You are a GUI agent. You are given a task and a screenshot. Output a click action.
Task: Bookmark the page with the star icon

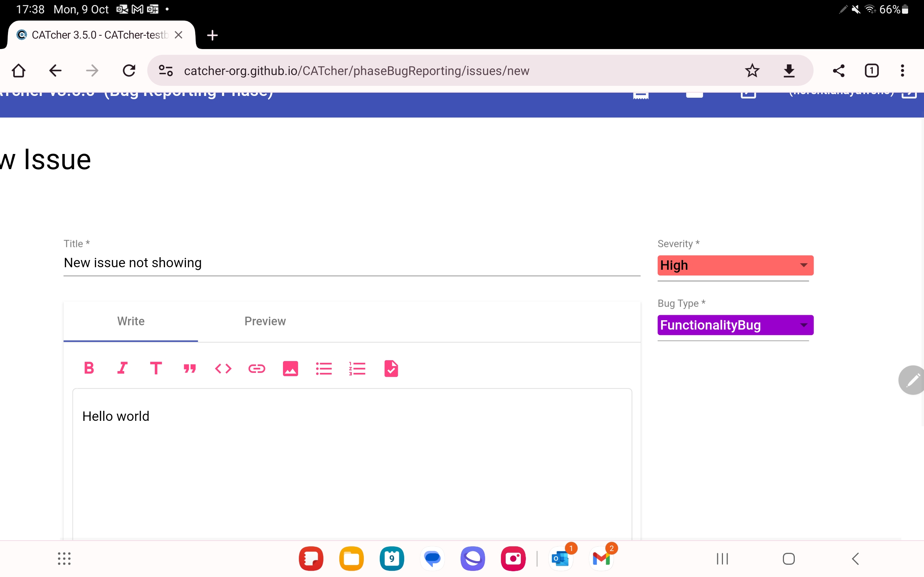coord(752,71)
